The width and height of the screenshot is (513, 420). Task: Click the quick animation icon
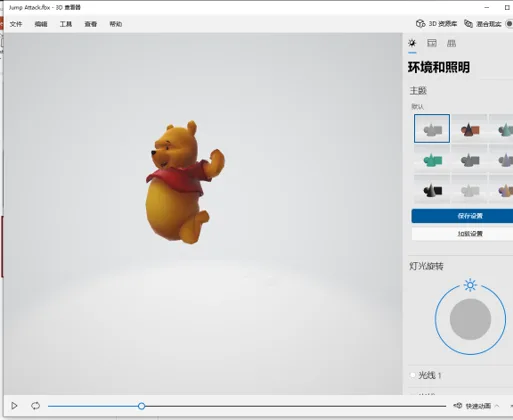tap(458, 406)
